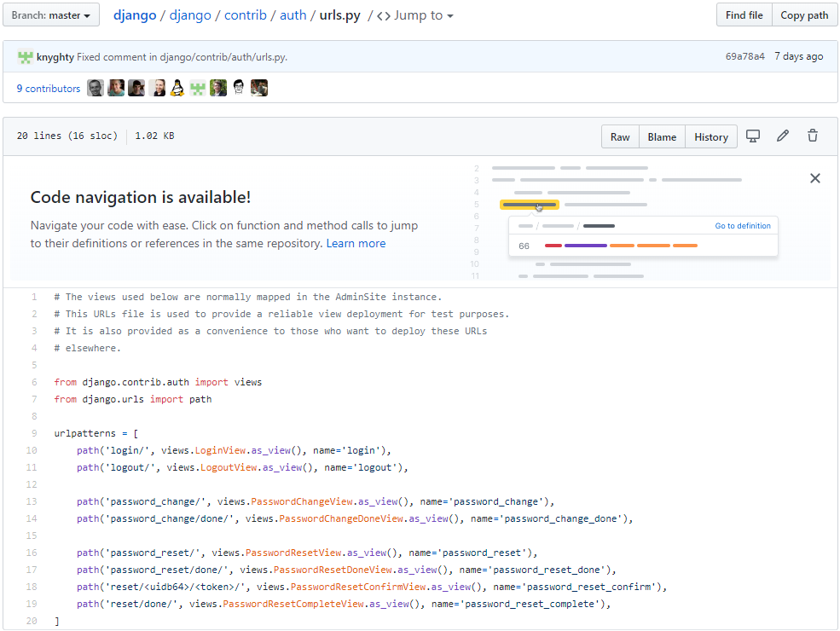Click LogoutView symbol on line 11

click(229, 467)
